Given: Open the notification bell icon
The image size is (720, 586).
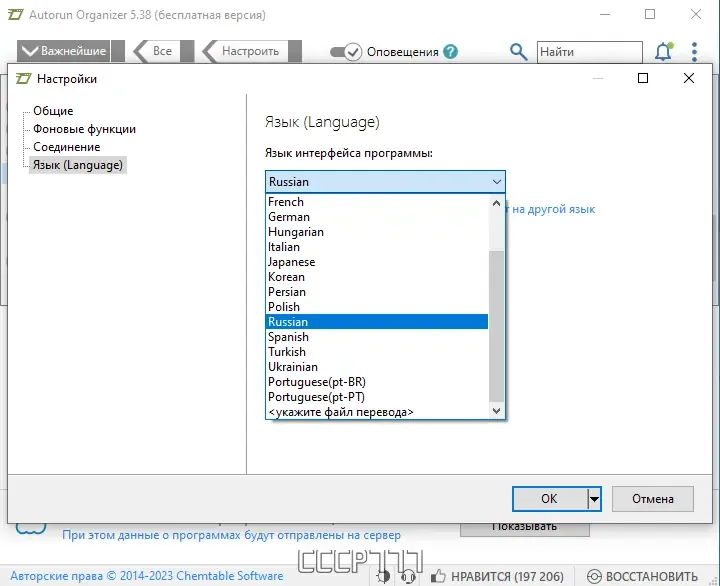Looking at the screenshot, I should click(664, 51).
